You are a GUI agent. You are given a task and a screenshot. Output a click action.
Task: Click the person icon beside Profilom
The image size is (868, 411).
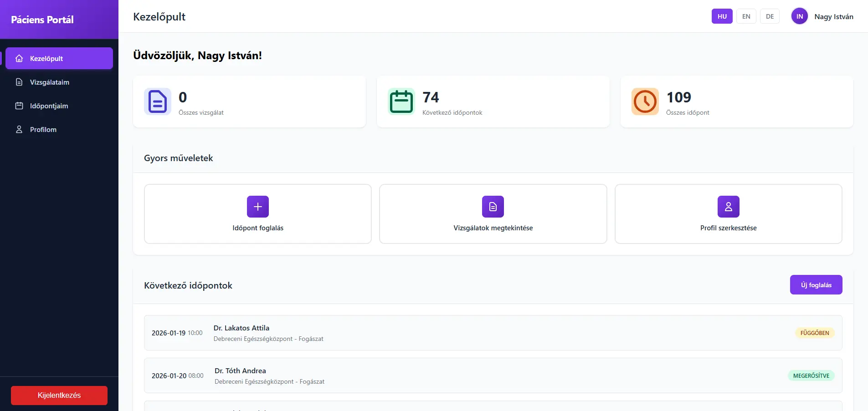[x=19, y=129]
